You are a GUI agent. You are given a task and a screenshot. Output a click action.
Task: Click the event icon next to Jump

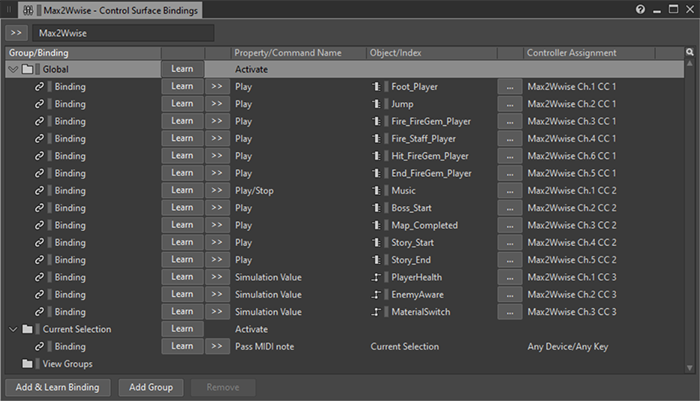point(377,104)
